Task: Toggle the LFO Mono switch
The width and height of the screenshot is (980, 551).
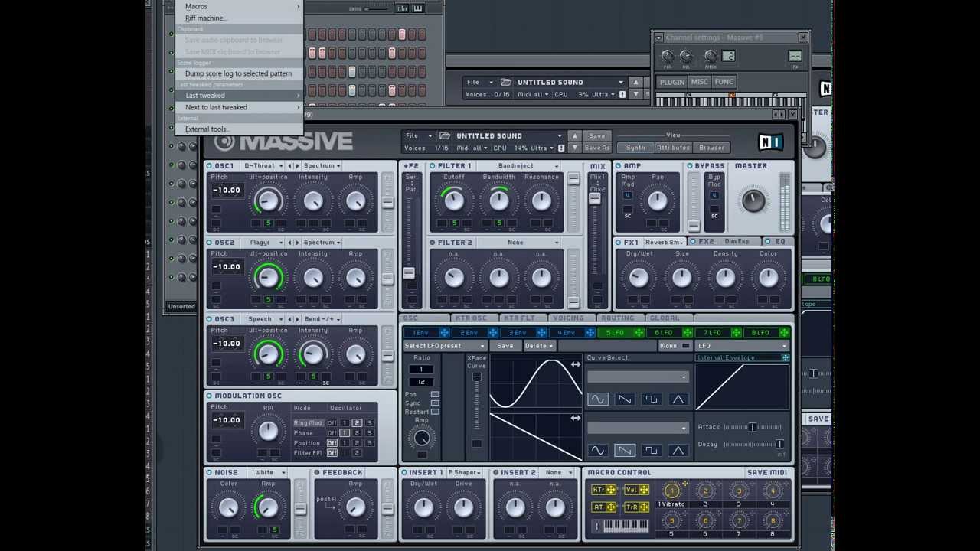Action: [685, 346]
